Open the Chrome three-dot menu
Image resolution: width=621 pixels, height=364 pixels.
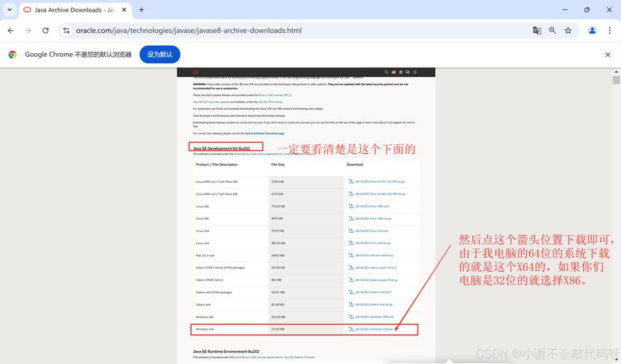click(x=610, y=31)
